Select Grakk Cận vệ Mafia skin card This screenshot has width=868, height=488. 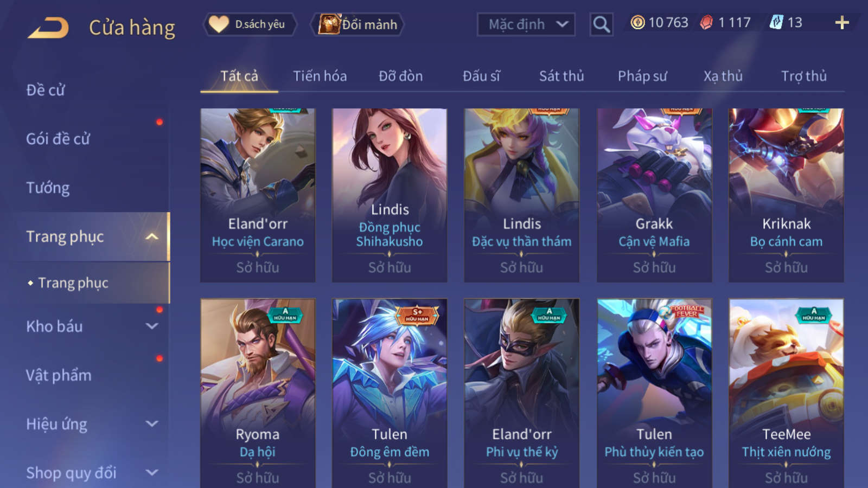[654, 195]
